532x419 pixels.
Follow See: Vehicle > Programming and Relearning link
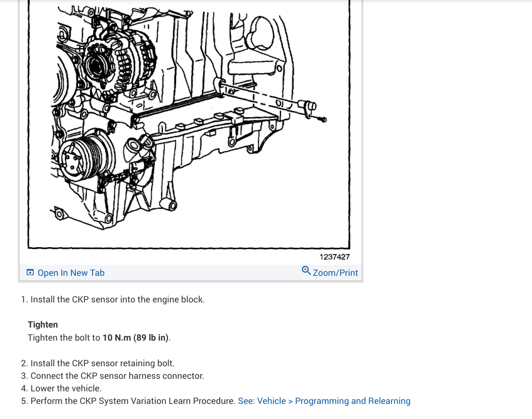(324, 401)
